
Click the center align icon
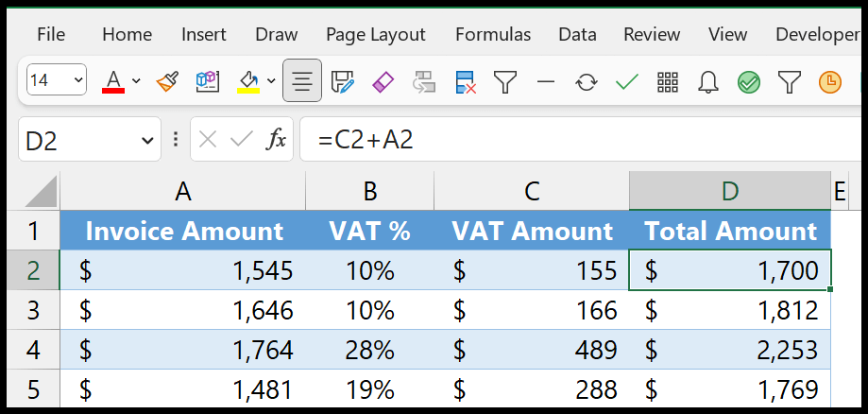pos(301,81)
